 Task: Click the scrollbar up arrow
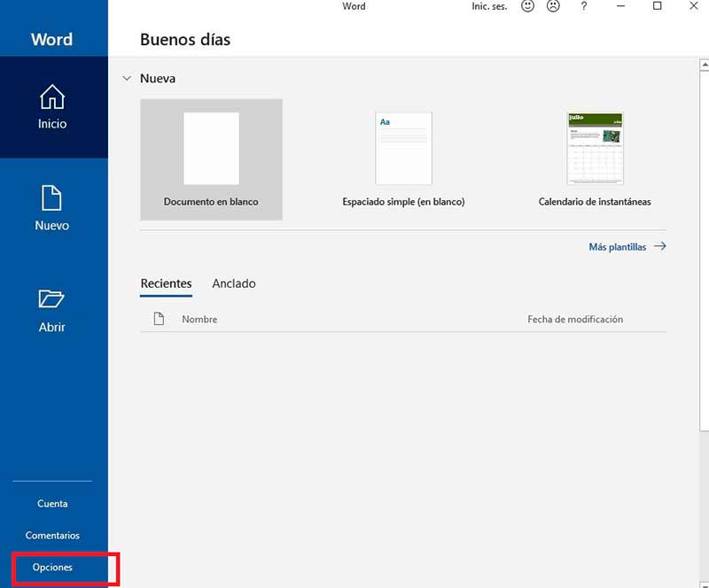click(705, 65)
